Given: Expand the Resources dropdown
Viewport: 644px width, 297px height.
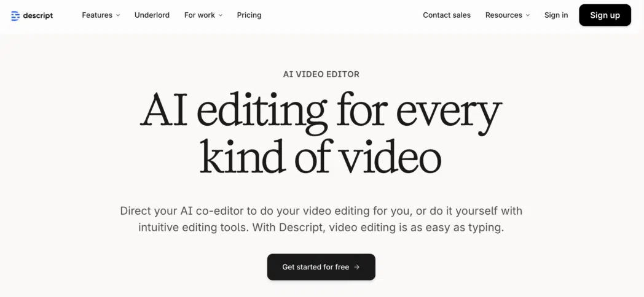Looking at the screenshot, I should coord(508,15).
